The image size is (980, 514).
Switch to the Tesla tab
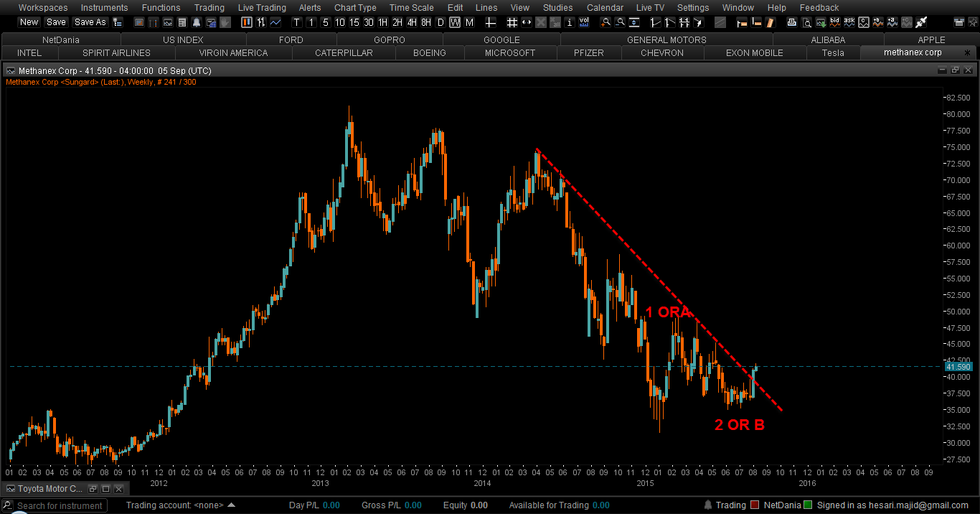[833, 52]
